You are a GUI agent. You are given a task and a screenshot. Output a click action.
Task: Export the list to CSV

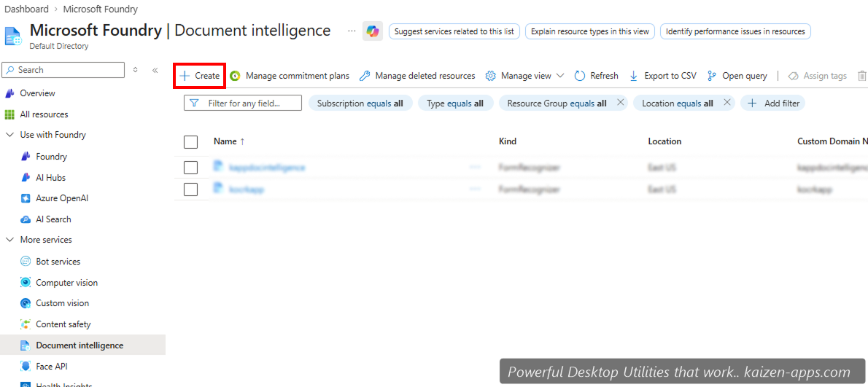coord(663,76)
